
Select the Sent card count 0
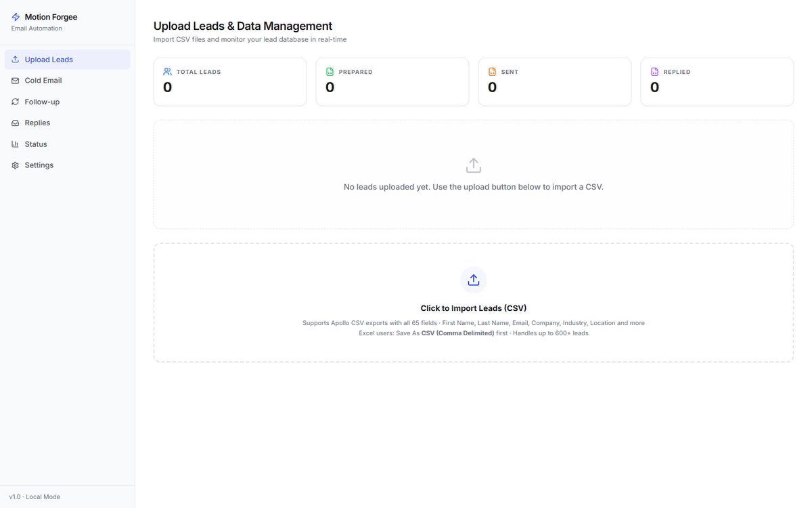[x=493, y=87]
